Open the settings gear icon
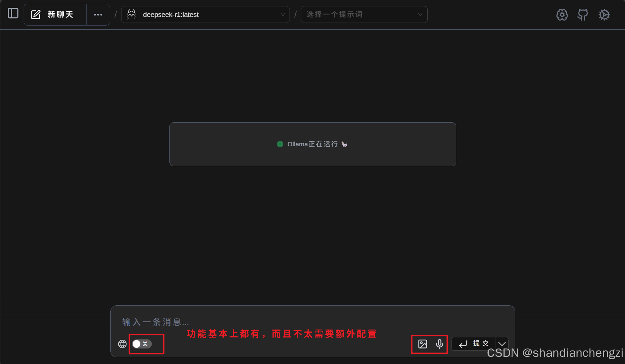 click(x=604, y=14)
